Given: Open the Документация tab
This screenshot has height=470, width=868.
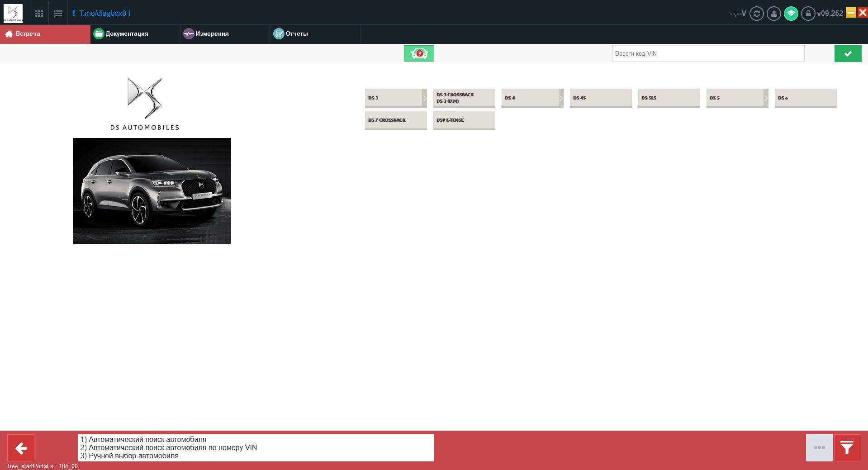Looking at the screenshot, I should click(135, 34).
